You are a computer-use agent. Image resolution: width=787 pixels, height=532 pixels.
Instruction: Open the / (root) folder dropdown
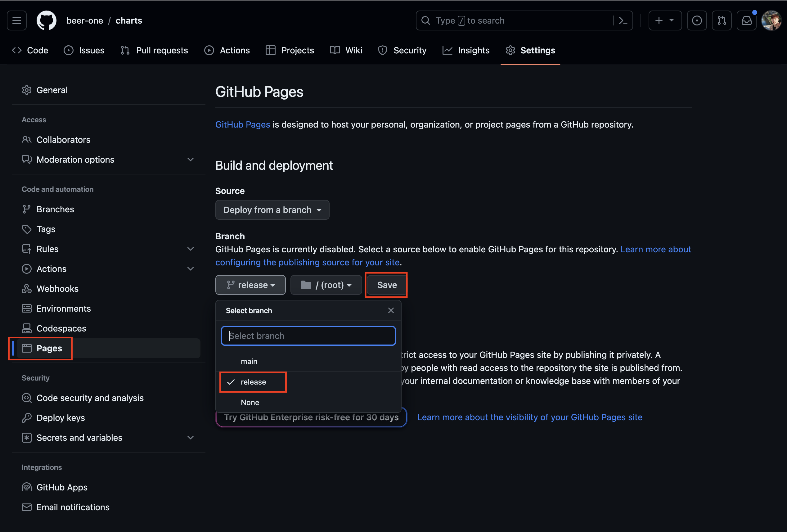click(326, 285)
